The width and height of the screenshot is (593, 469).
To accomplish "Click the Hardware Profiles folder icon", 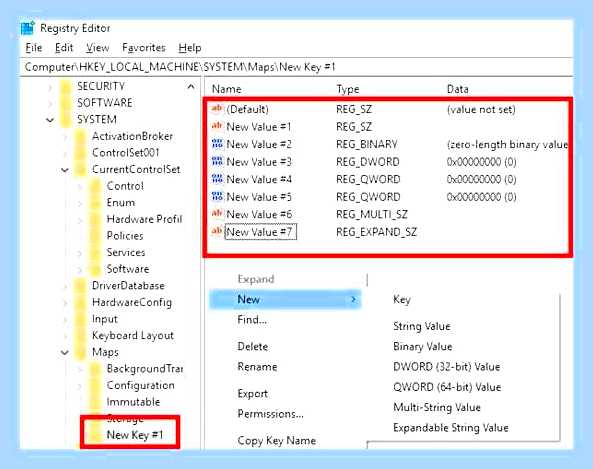I will click(95, 219).
